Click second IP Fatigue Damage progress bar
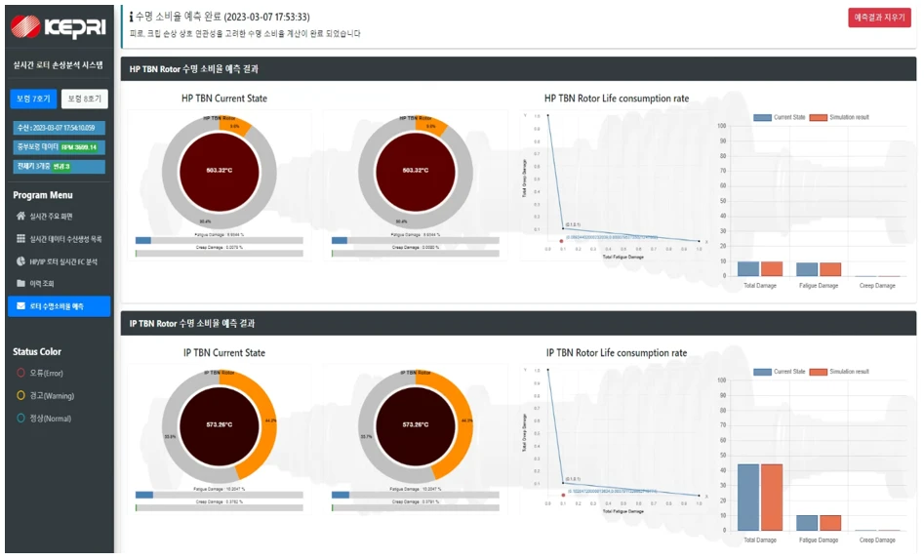Screen dimensions: 924x560 pyautogui.click(x=416, y=496)
